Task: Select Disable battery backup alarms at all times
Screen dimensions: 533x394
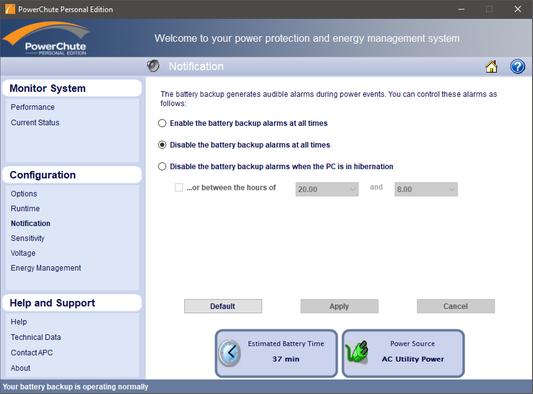Action: pos(162,145)
